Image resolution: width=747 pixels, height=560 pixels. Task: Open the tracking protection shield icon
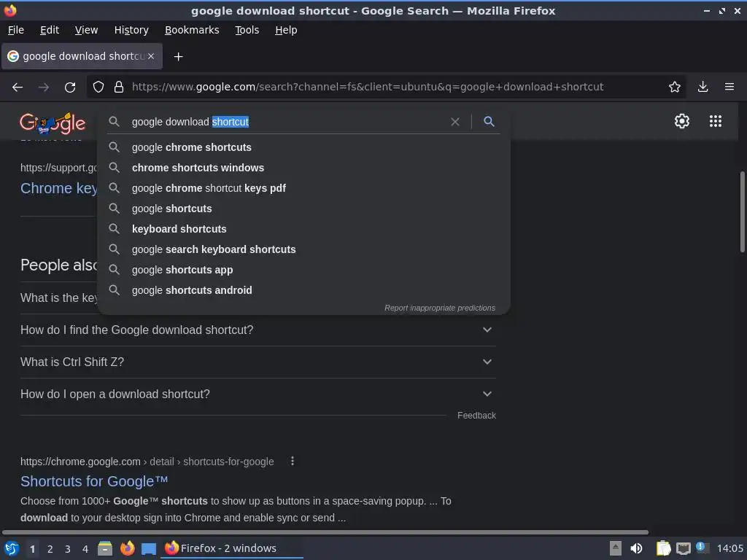tap(98, 87)
